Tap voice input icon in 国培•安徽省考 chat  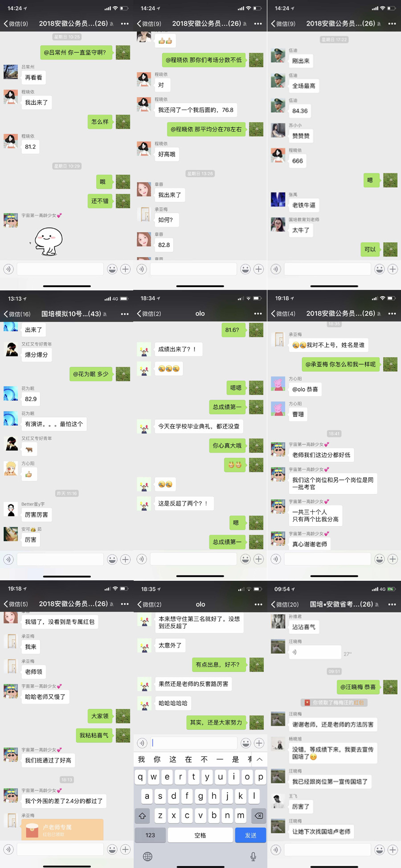(276, 849)
